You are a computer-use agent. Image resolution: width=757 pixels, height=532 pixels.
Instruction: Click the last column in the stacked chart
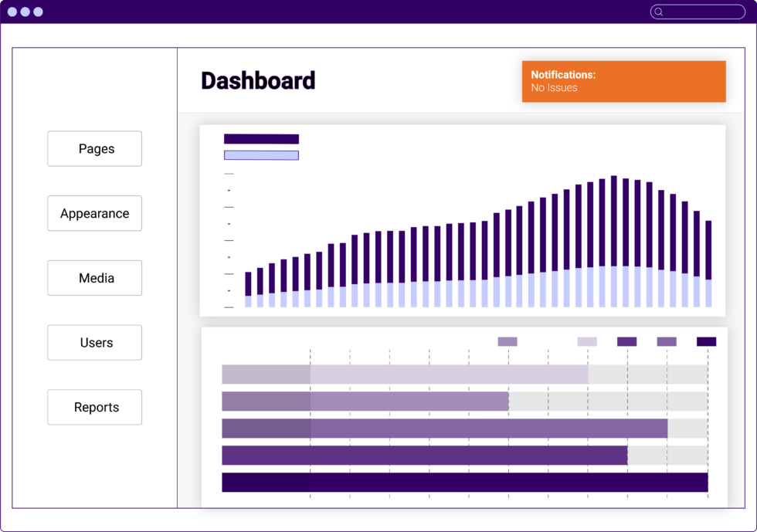[708, 264]
